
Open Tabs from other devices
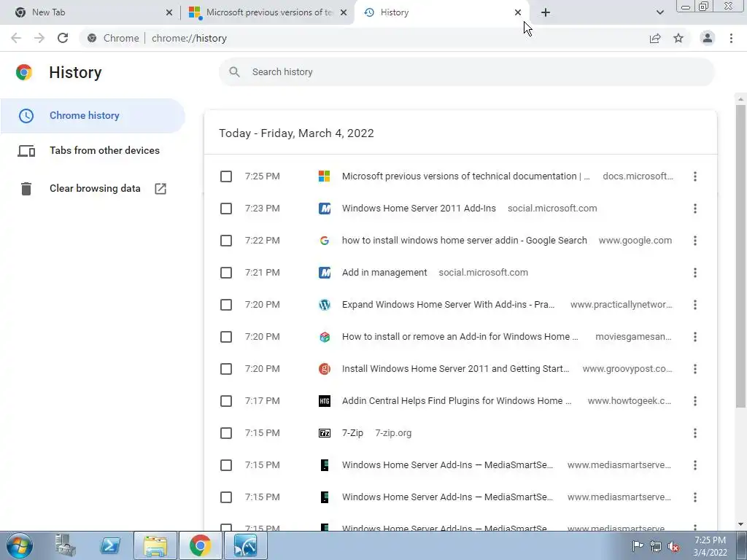tap(93, 151)
